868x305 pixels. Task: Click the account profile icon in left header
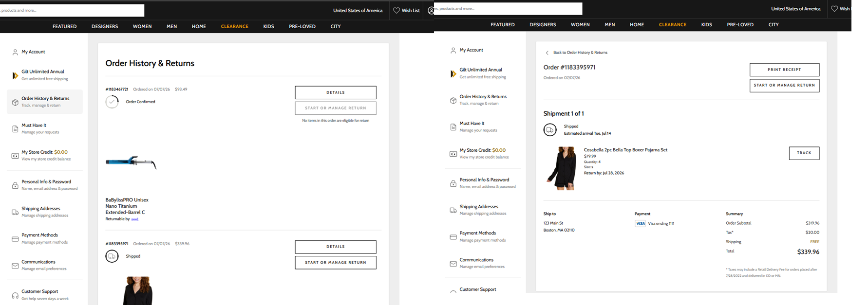431,10
